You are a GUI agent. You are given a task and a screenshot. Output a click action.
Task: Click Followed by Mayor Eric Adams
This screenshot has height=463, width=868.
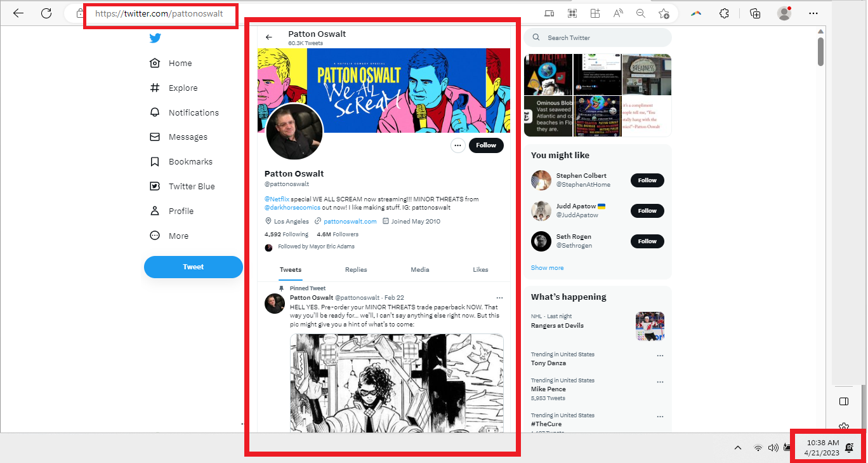316,246
